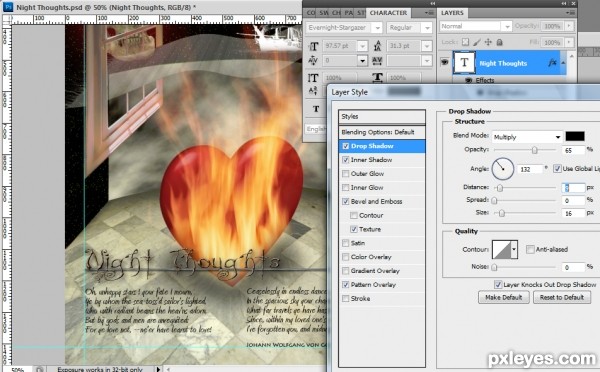Collapse the Layers panel group double-arrow
600x372 pixels.
[x=564, y=3]
